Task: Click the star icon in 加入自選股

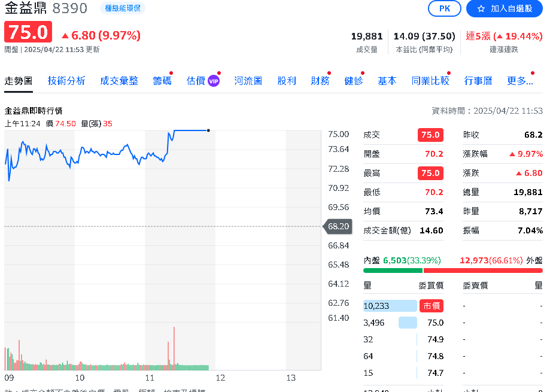Action: (481, 8)
